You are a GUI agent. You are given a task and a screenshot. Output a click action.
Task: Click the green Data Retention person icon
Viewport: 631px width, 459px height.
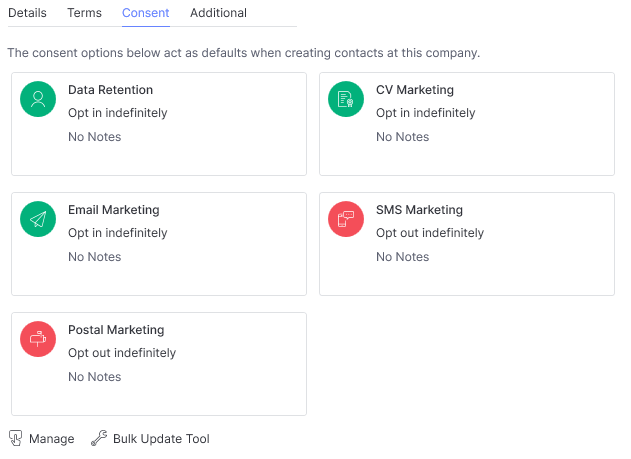pos(38,99)
